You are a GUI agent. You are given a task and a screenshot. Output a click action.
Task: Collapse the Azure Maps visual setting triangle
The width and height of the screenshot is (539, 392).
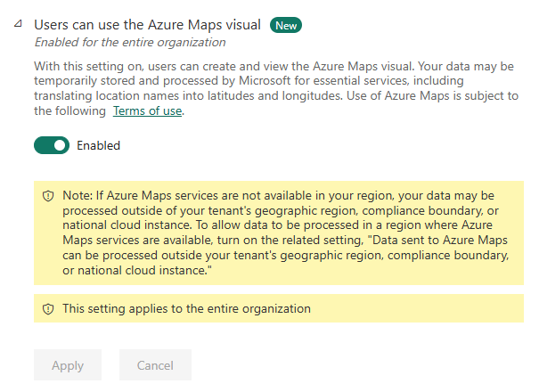(19, 26)
